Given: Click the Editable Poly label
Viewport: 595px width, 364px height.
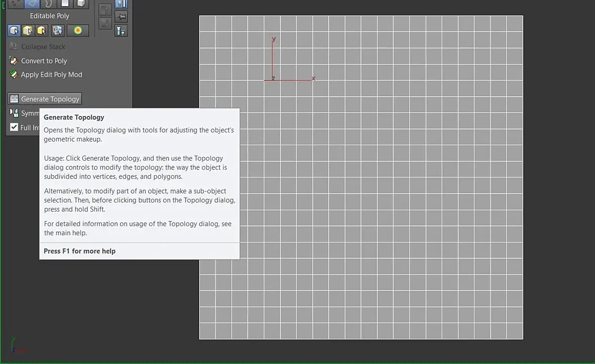Looking at the screenshot, I should pos(50,16).
